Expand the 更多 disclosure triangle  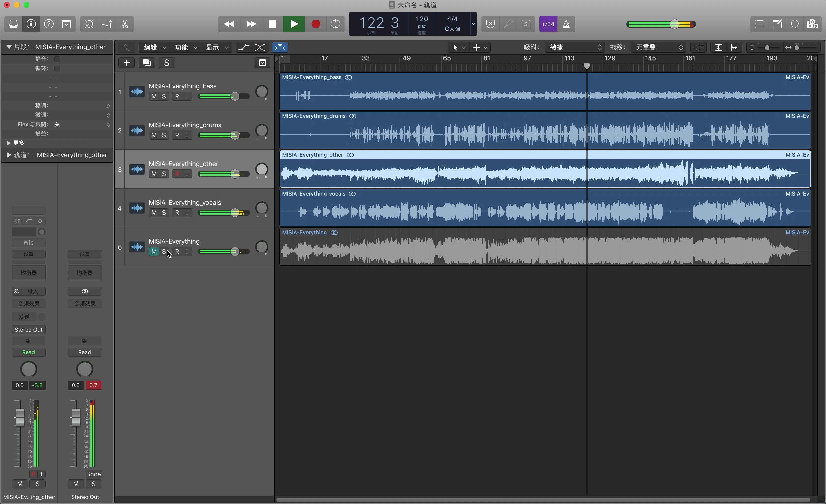(9, 143)
